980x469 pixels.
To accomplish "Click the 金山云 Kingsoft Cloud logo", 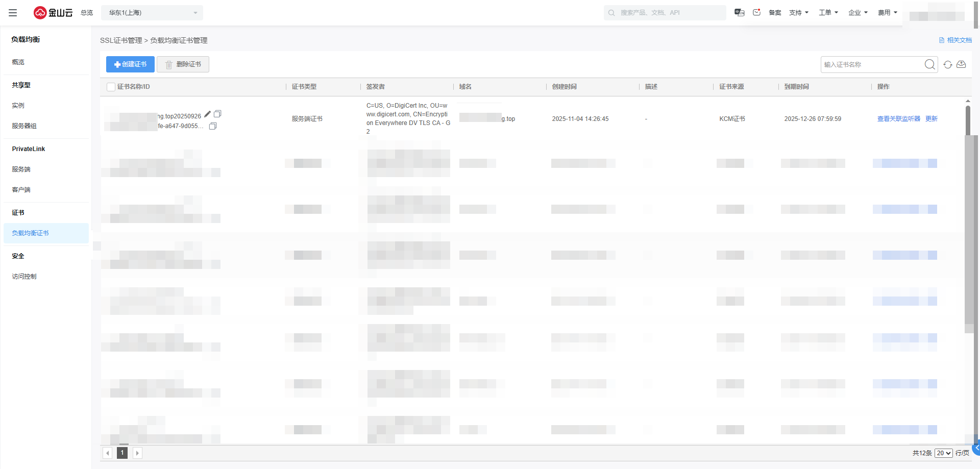I will (x=53, y=13).
